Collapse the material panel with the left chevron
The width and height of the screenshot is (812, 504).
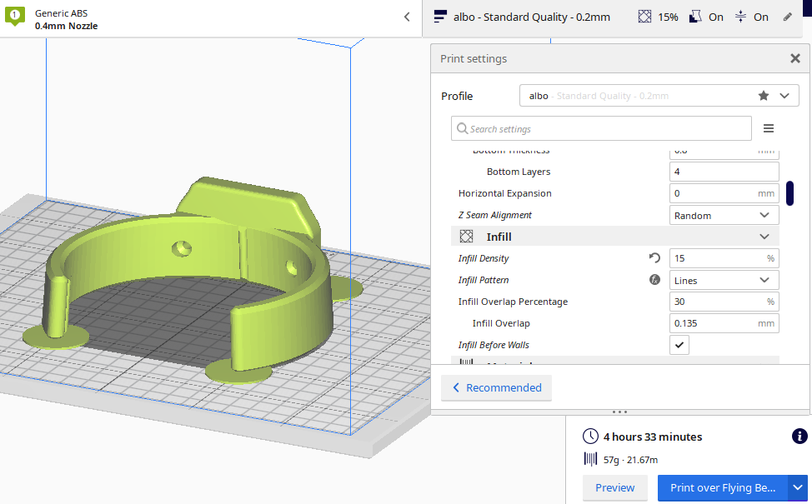coord(407,17)
